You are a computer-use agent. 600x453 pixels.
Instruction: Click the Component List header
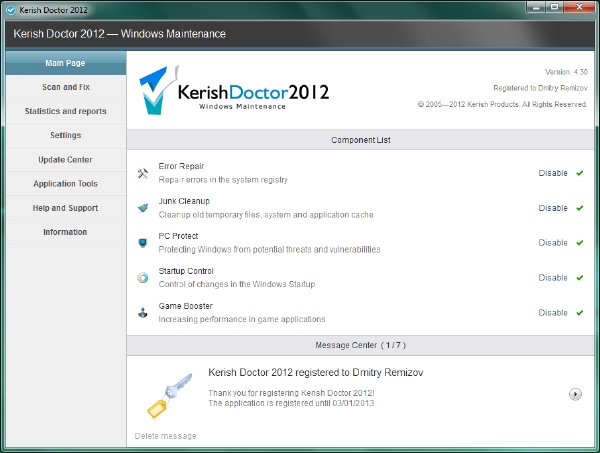pyautogui.click(x=361, y=140)
